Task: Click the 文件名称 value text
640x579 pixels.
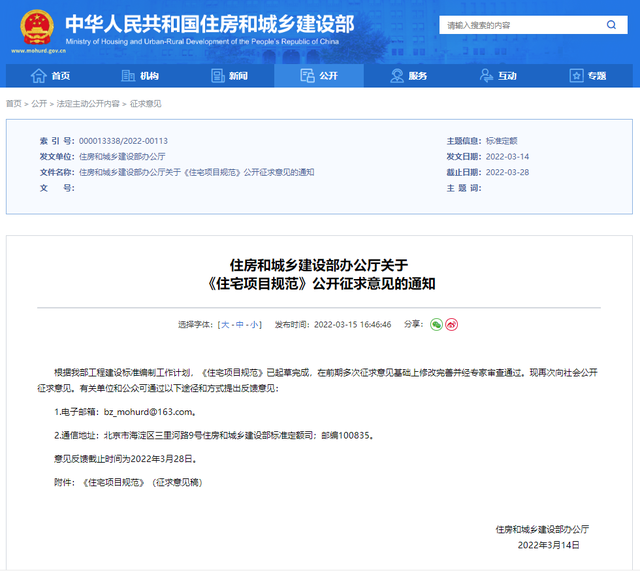Action: (x=196, y=173)
